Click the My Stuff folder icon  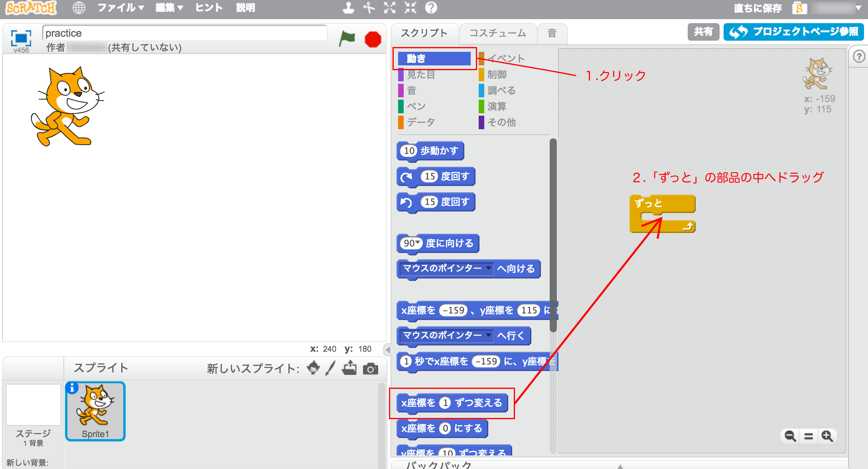coord(799,8)
